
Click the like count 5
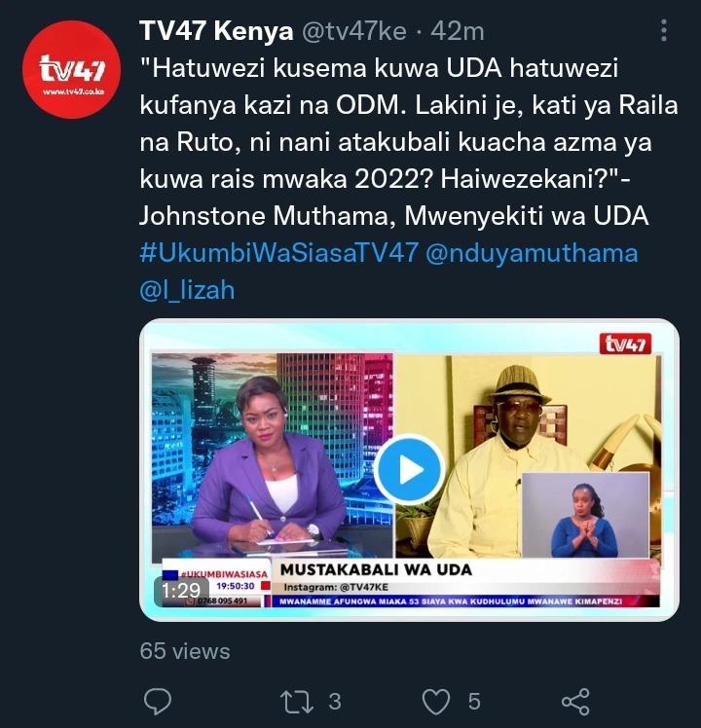[x=474, y=702]
